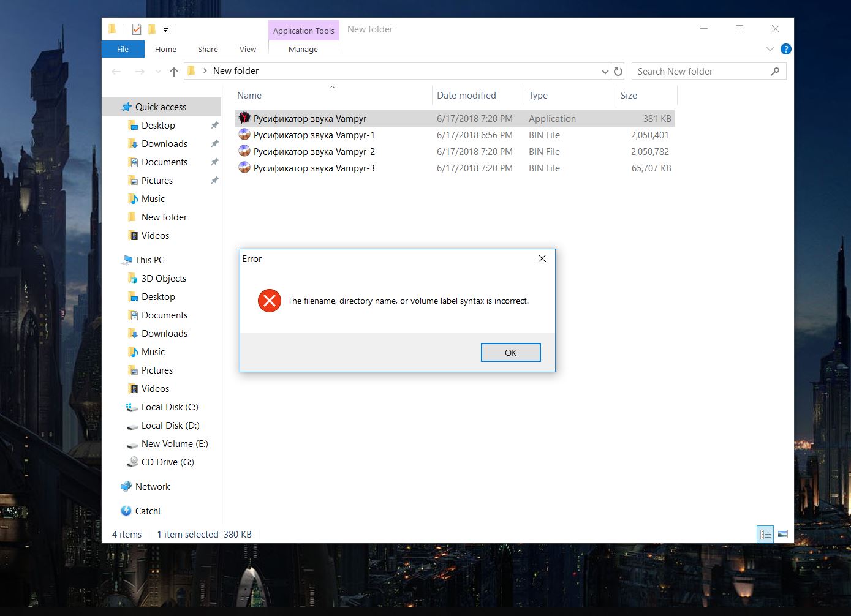The height and width of the screenshot is (616, 851).
Task: Open the Manage ribbon tab
Action: (x=303, y=49)
